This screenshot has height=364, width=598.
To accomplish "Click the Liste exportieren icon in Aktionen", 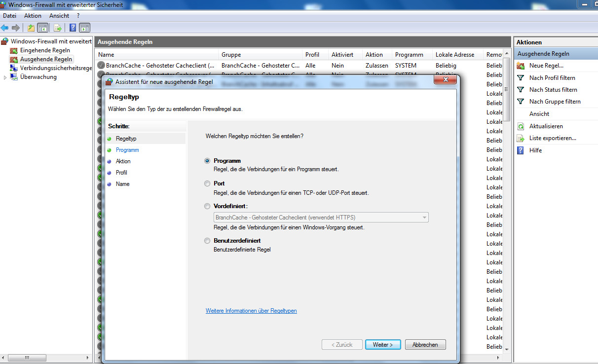I will point(521,138).
